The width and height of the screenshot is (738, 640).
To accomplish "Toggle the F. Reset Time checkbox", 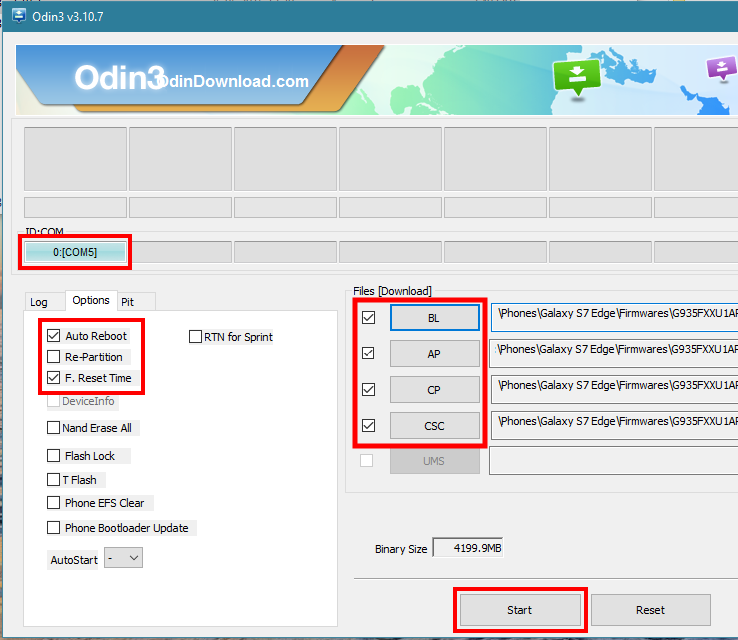I will [54, 378].
